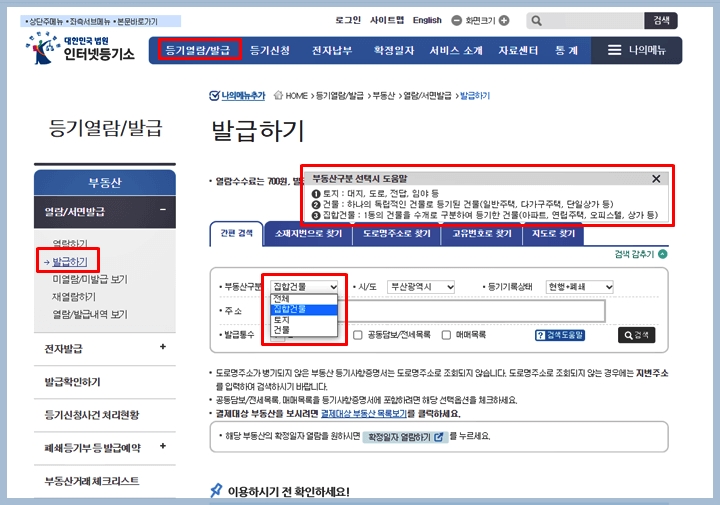
Task: Open 미열람/미발급 보기 sidebar item
Action: click(x=90, y=279)
